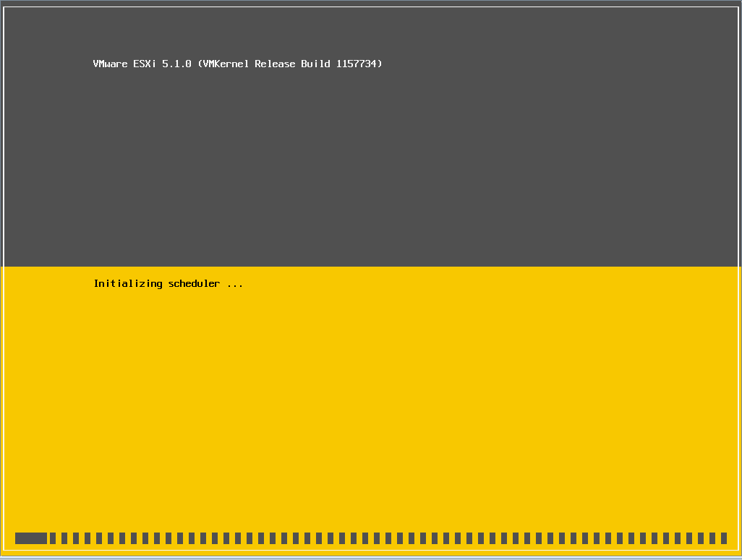Click the filled portion of boot progress bar
Screen dimensions: 742x560
31,538
